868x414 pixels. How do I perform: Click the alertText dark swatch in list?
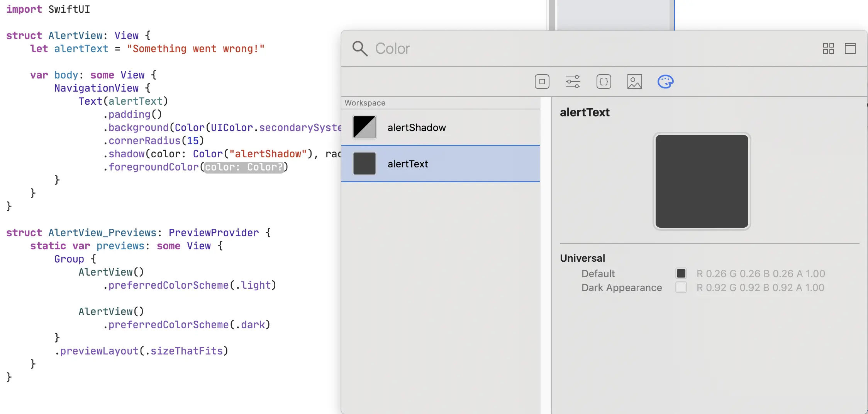pos(364,164)
